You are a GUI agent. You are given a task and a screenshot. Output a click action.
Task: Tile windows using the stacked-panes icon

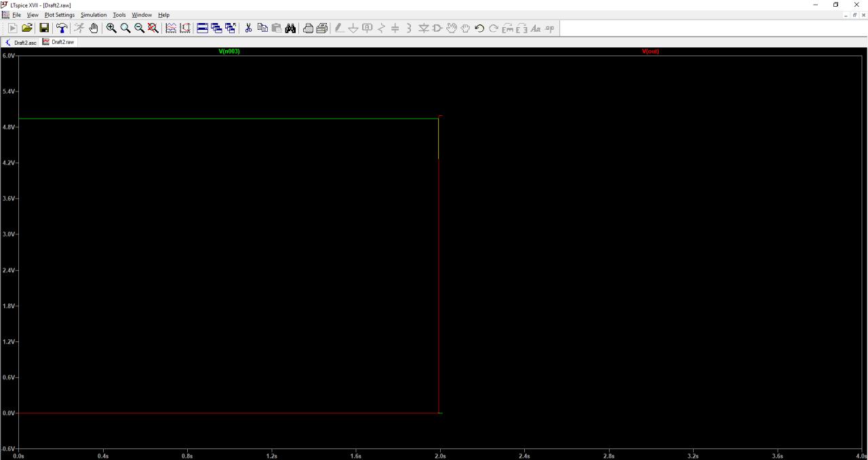pos(202,28)
